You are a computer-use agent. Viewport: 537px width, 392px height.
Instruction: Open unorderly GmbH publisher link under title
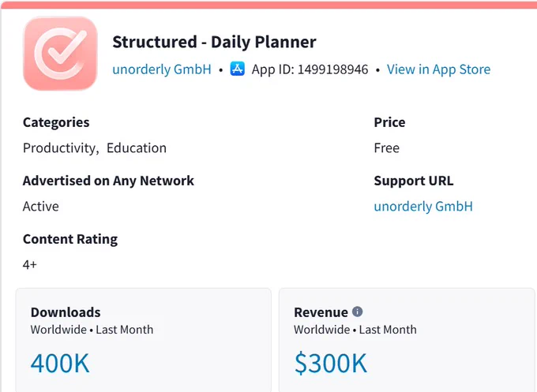pyautogui.click(x=162, y=69)
